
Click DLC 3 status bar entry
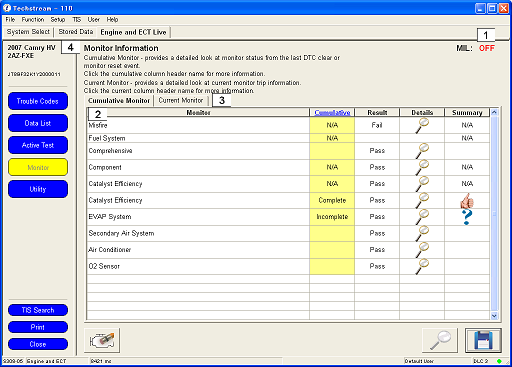point(481,361)
